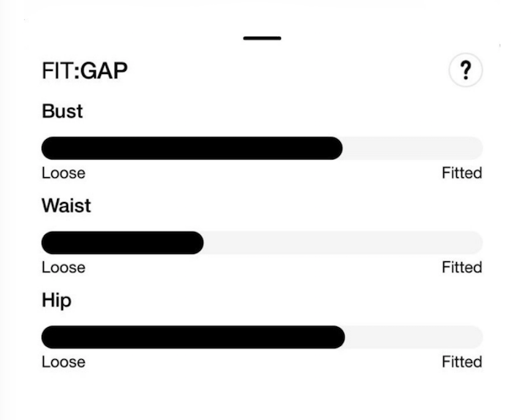Click the black filled Waist fit bar
Screen dimensions: 520x420
coord(122,242)
